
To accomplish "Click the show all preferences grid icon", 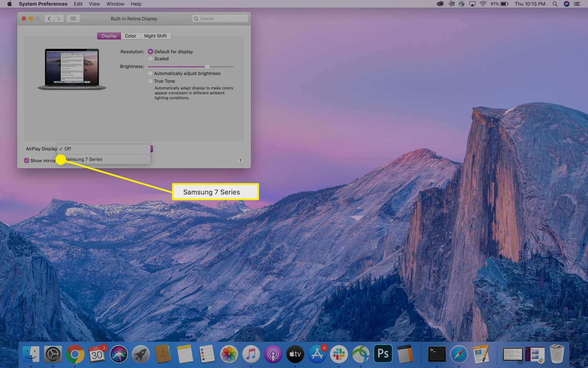I will tap(73, 18).
